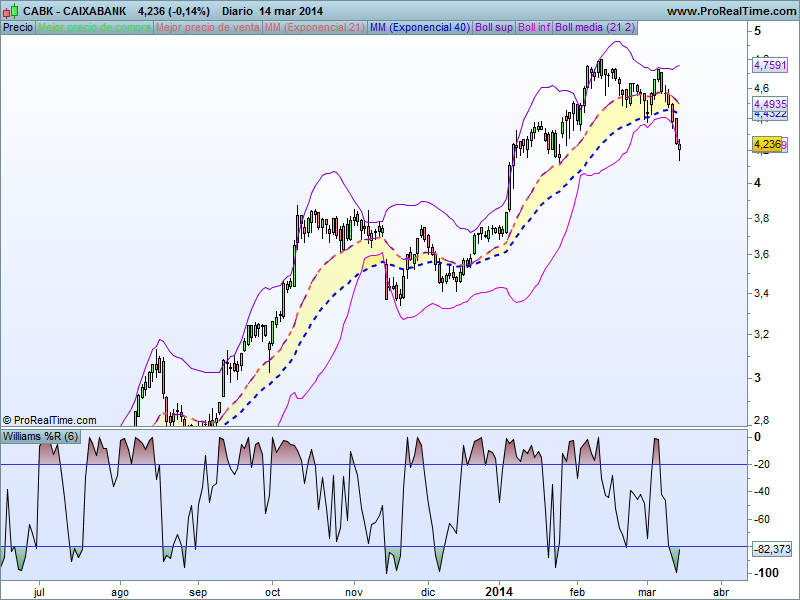
Task: Click the candlestick chart icon beside CABK
Action: 11,11
